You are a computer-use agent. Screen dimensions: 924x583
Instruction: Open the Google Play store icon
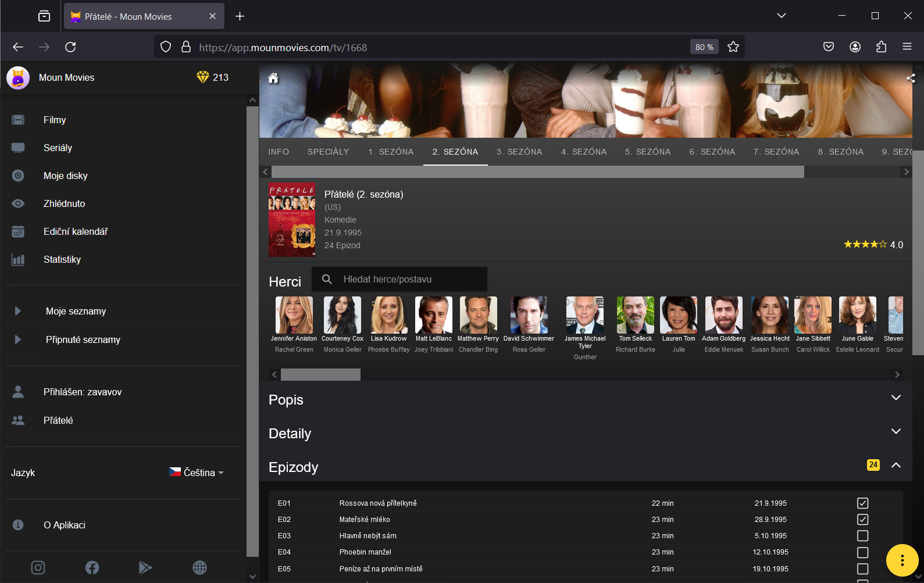pyautogui.click(x=145, y=567)
